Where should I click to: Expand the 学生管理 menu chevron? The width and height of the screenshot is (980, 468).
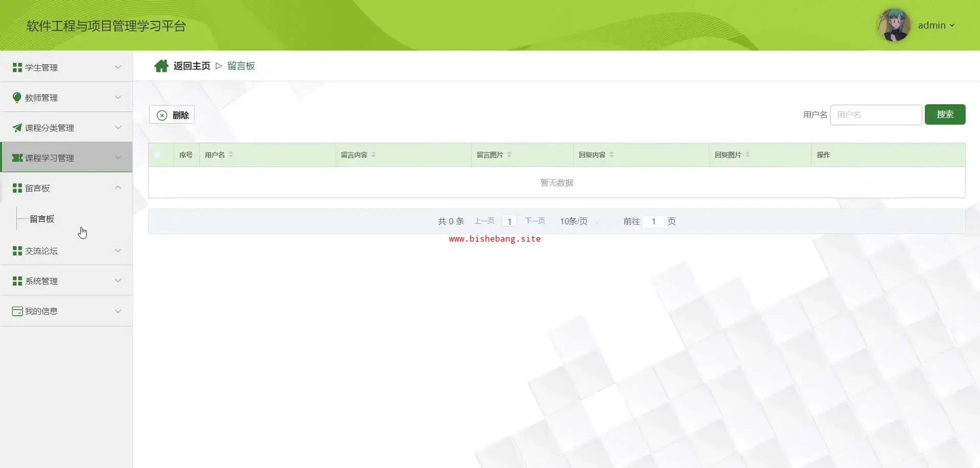click(118, 67)
